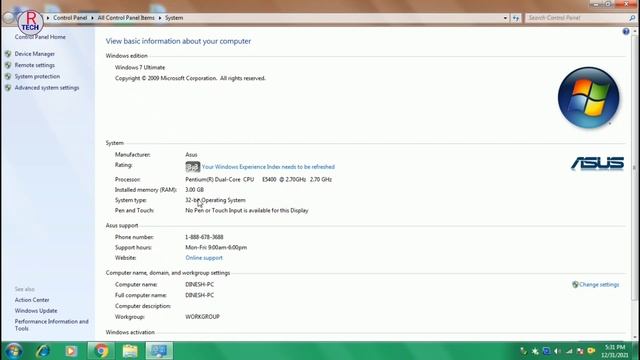This screenshot has width=640, height=360.
Task: Open Action Center under See also
Action: tap(32, 300)
